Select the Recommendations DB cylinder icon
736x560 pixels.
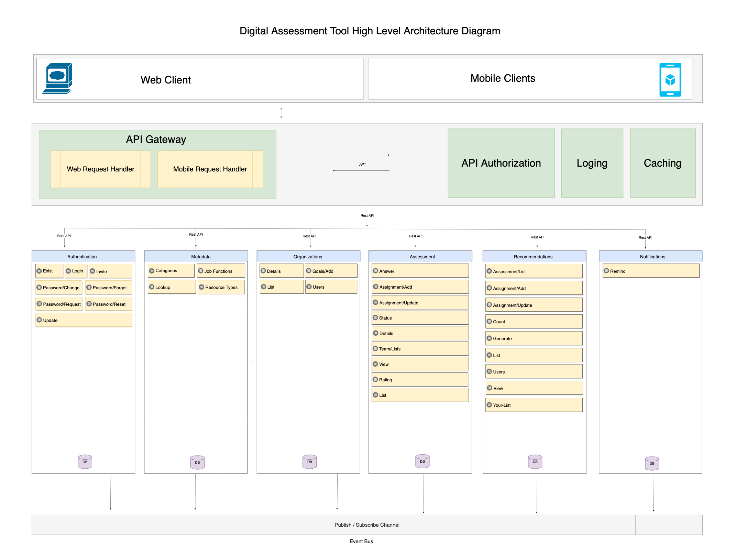coord(535,462)
